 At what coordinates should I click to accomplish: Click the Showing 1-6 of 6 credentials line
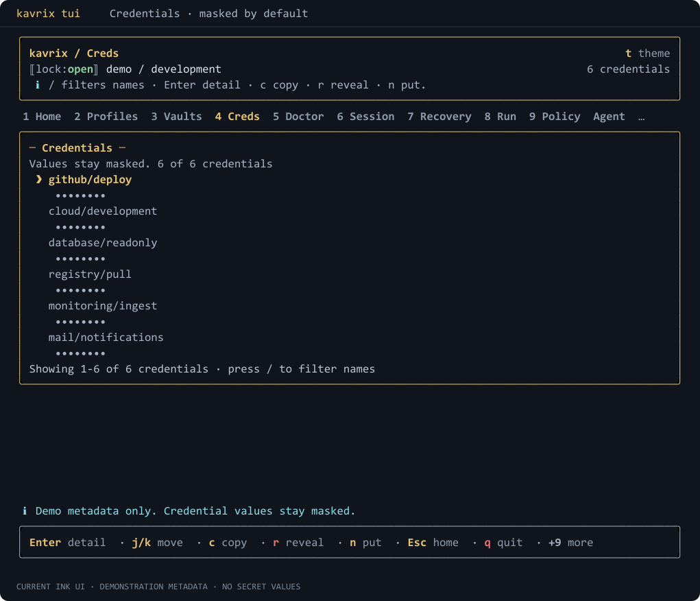click(x=202, y=369)
